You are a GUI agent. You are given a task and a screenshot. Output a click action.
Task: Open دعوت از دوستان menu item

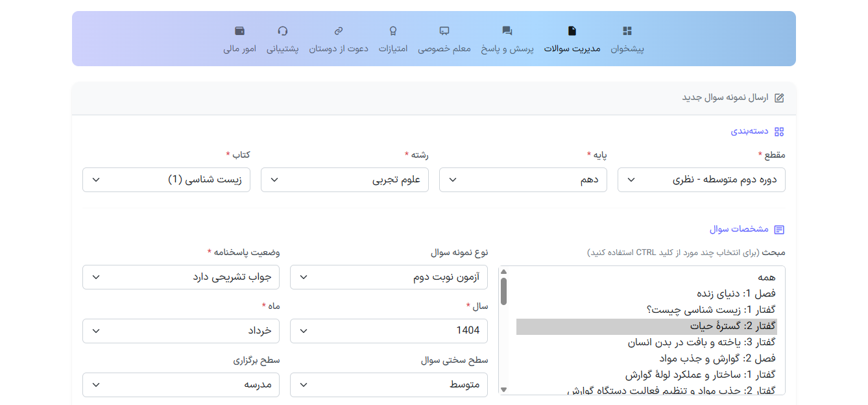(x=339, y=49)
